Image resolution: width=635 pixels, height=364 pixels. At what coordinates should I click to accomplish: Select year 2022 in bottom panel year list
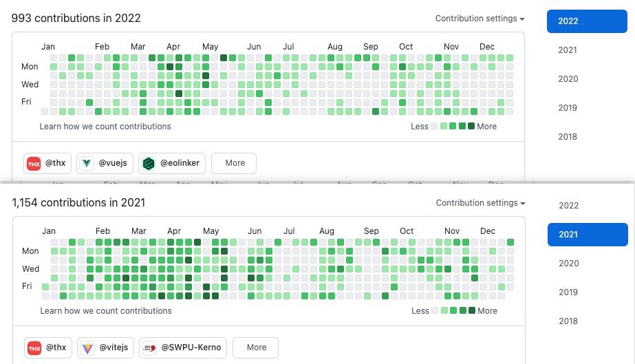click(568, 206)
